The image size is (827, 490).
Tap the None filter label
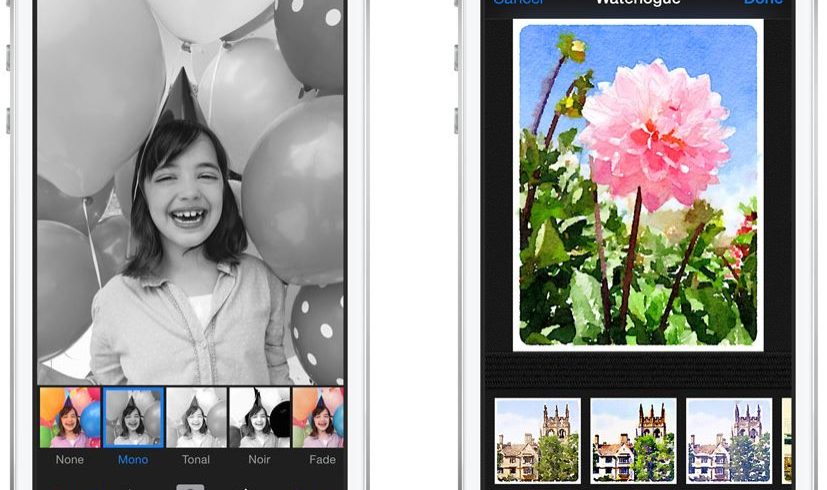point(70,460)
